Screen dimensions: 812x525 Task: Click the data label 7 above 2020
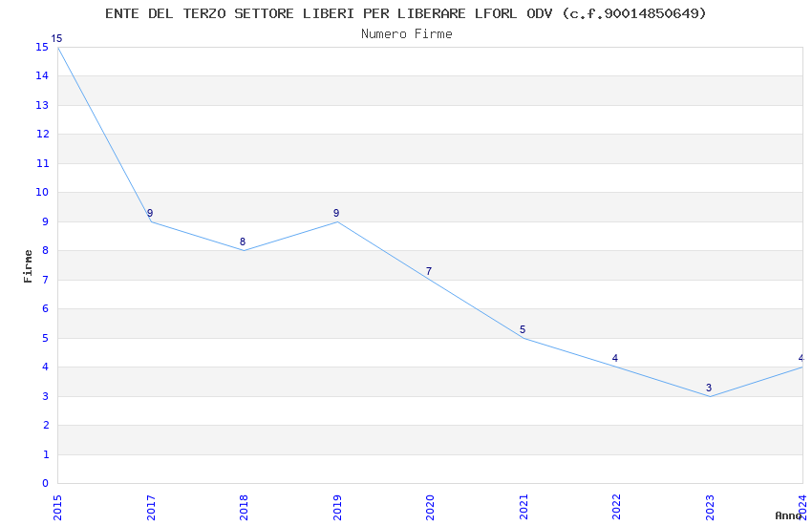(x=429, y=271)
